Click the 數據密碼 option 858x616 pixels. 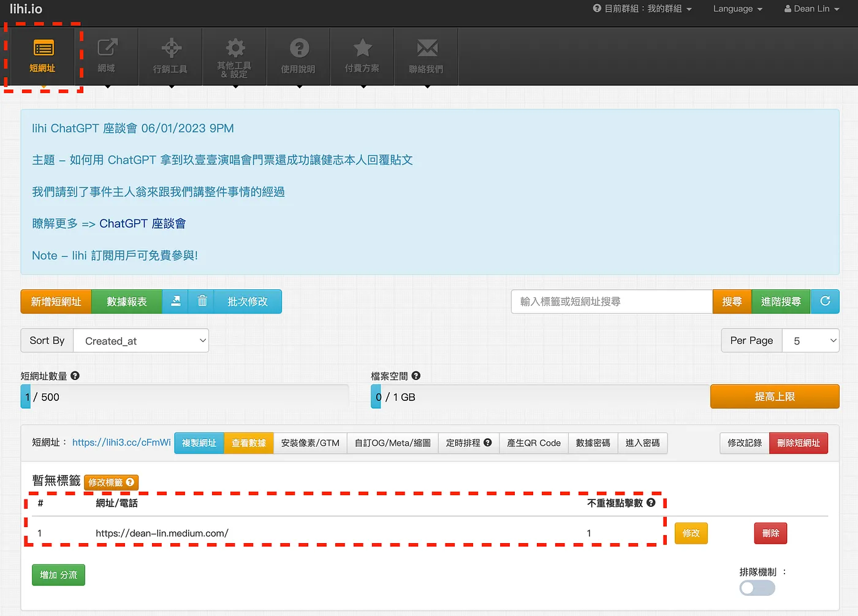pos(593,443)
